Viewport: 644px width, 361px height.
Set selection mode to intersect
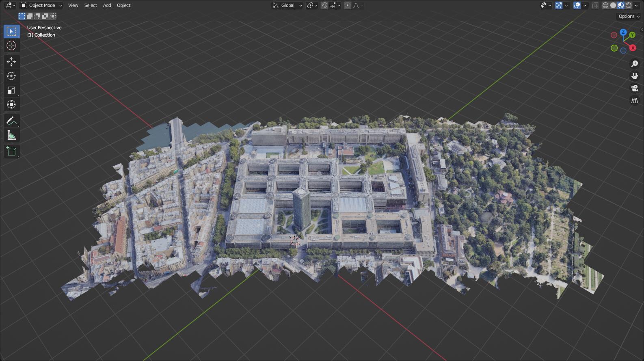pyautogui.click(x=53, y=16)
